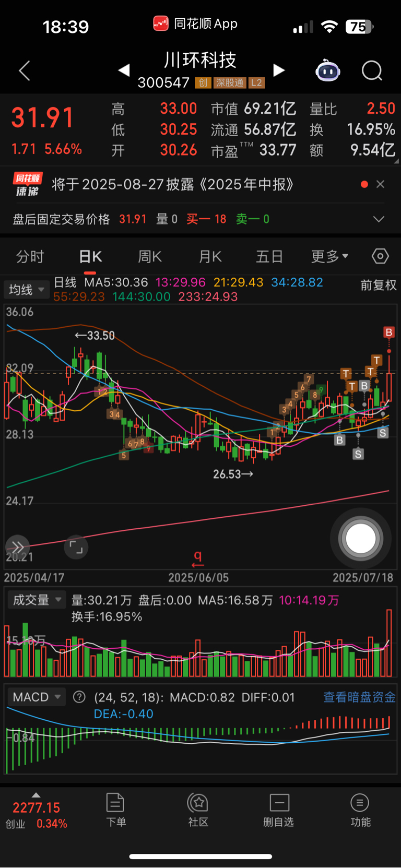The height and width of the screenshot is (868, 401).
Task: Tap 买一 18 bid quote
Action: [206, 219]
